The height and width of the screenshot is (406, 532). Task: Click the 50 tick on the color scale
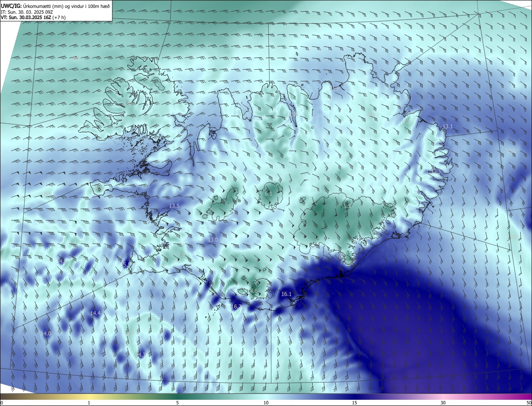[x=529, y=403]
